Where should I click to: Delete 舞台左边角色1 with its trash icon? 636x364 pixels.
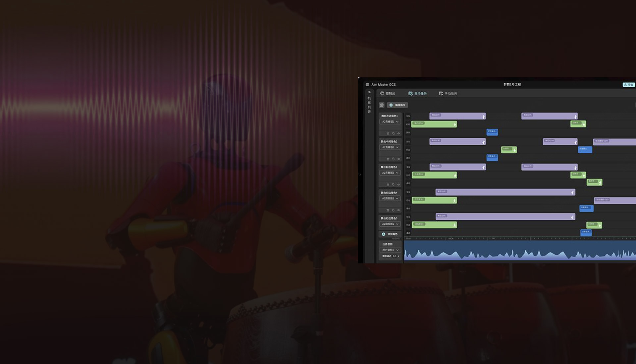pos(388,133)
